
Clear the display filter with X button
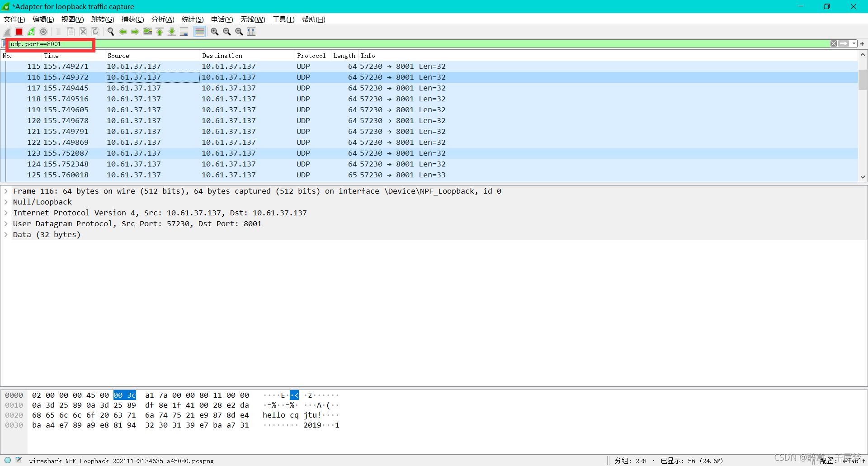coord(834,44)
